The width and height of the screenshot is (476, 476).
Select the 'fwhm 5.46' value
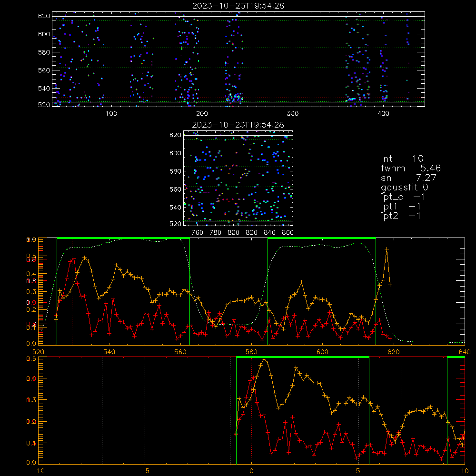[411, 168]
